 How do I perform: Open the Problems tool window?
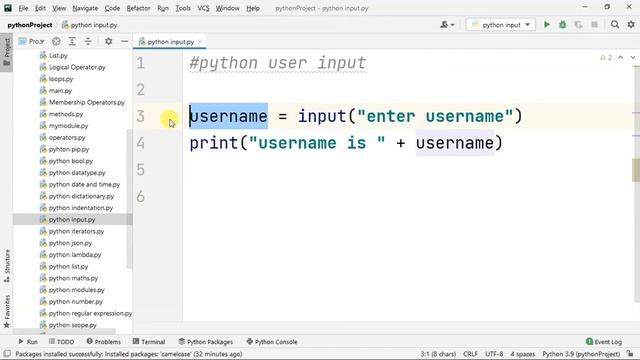(x=104, y=342)
